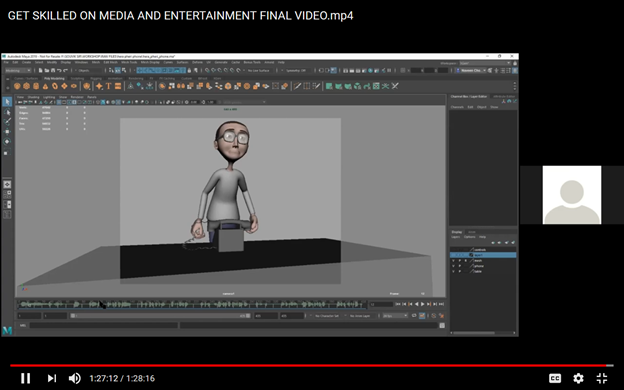Activate the Lasso select tool in the toolbox
The image size is (624, 390).
point(7,112)
